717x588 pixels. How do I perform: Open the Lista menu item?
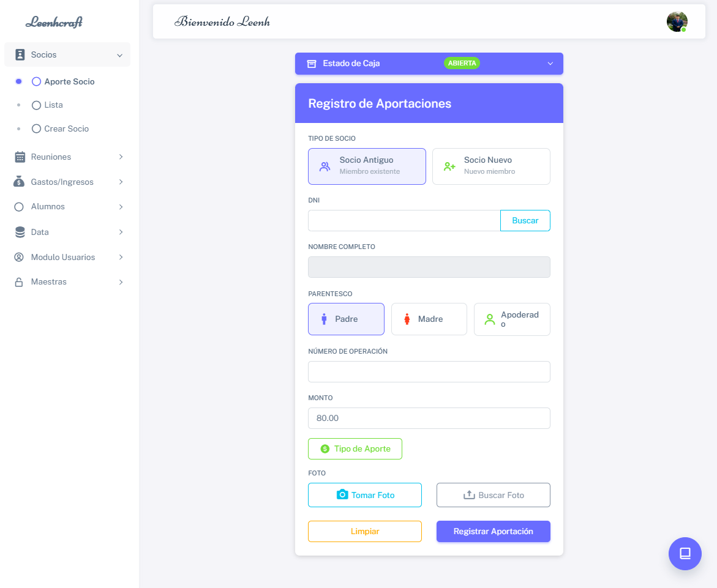click(x=53, y=105)
